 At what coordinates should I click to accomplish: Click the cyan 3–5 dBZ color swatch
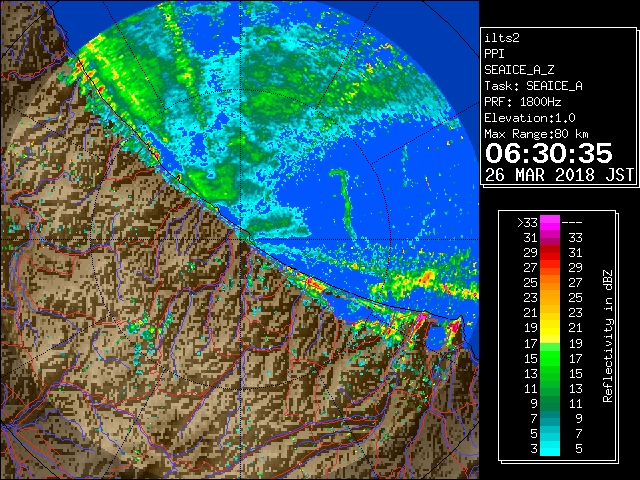pos(550,448)
